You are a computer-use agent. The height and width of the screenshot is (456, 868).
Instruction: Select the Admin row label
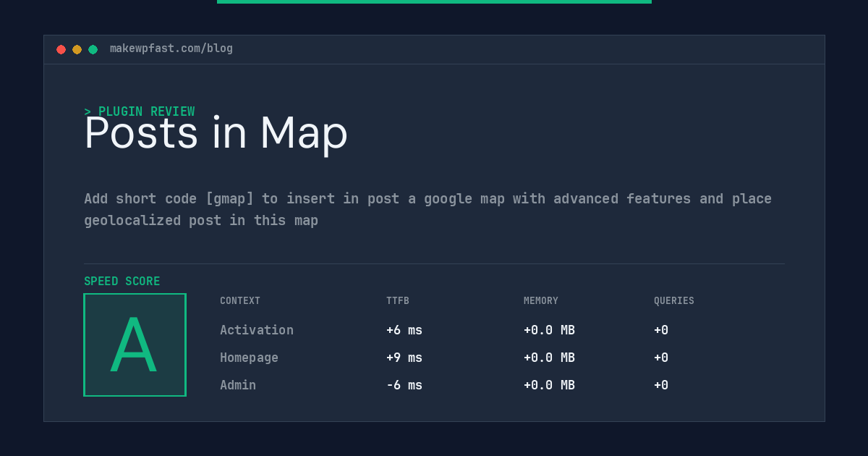point(238,385)
